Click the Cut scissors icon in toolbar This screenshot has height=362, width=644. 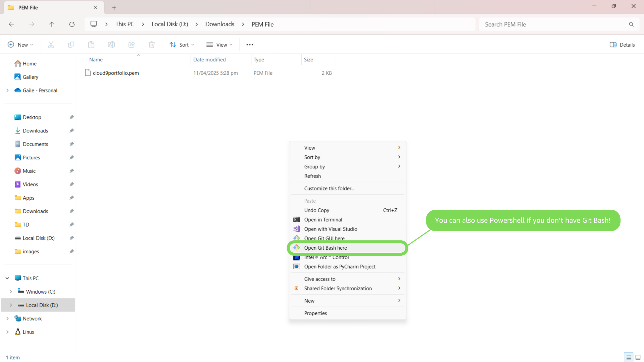(x=51, y=45)
